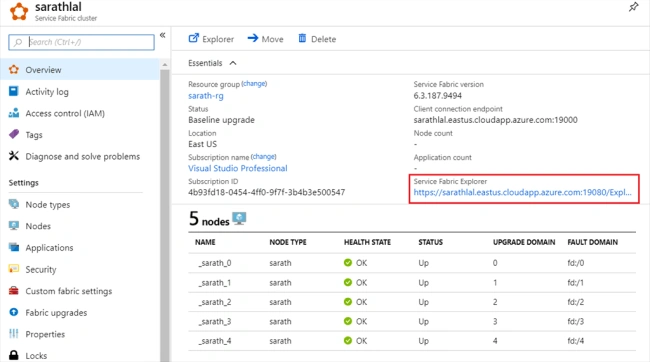The image size is (650, 362).
Task: Open Activity log
Action: [47, 92]
